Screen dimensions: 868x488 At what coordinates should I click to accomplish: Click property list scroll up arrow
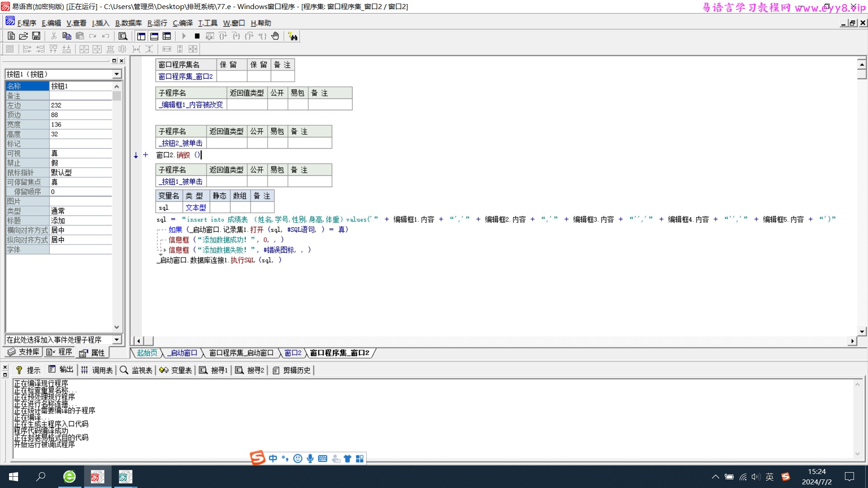[x=117, y=86]
